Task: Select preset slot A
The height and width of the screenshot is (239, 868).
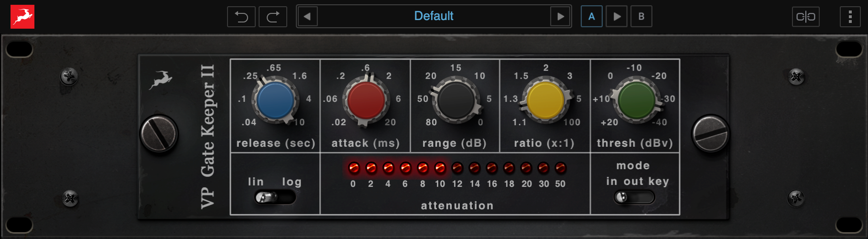Action: coord(592,17)
